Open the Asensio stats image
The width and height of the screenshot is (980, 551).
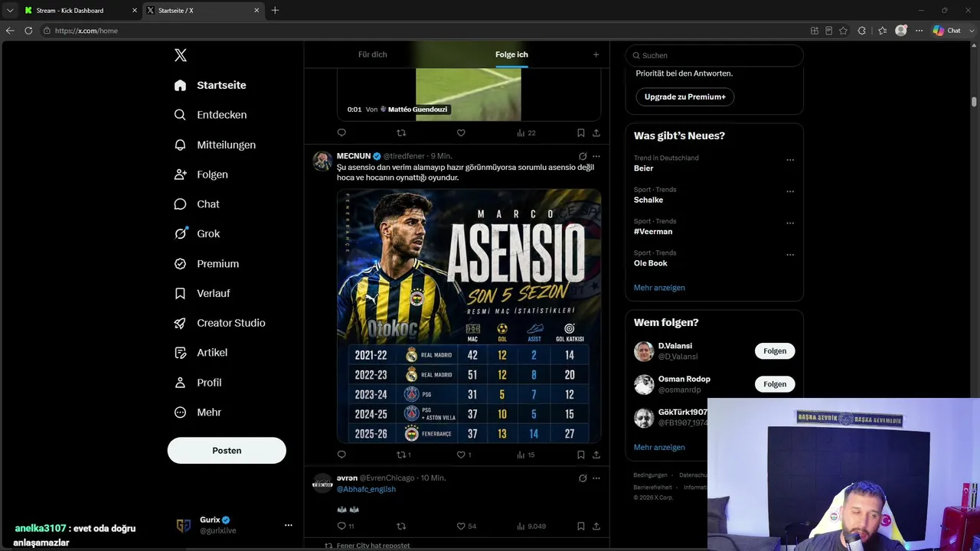pyautogui.click(x=469, y=316)
